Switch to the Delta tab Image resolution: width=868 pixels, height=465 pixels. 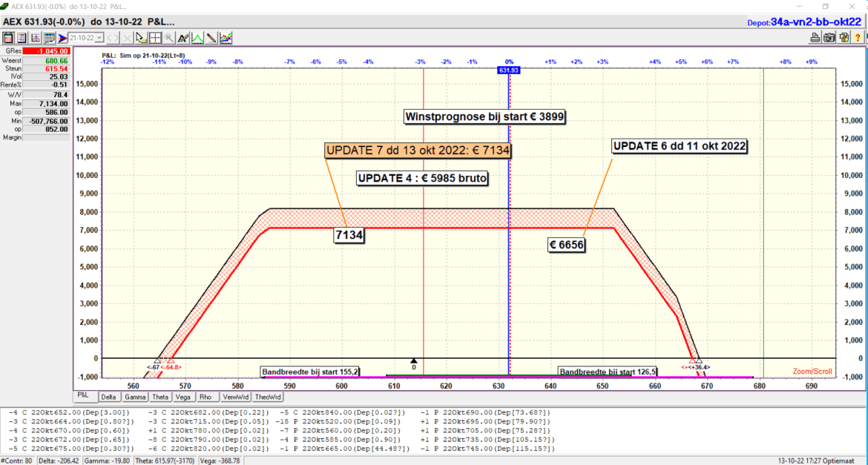(x=109, y=396)
